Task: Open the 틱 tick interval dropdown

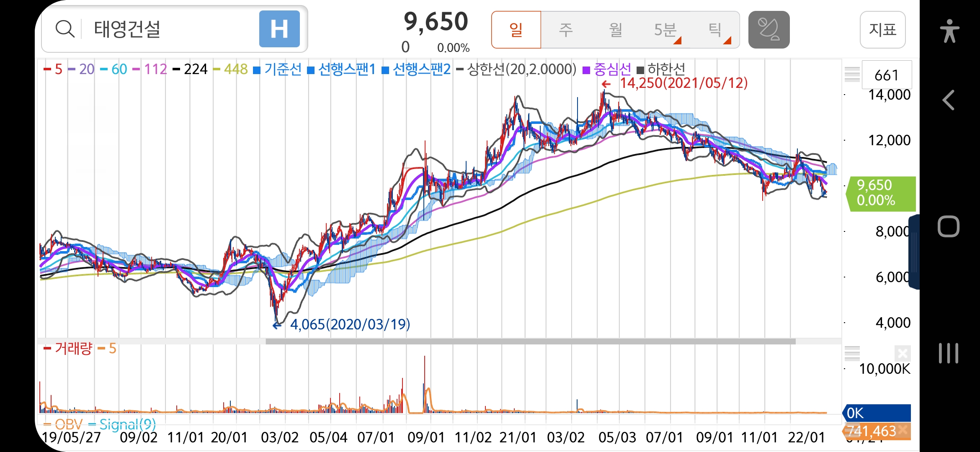Action: coord(715,30)
